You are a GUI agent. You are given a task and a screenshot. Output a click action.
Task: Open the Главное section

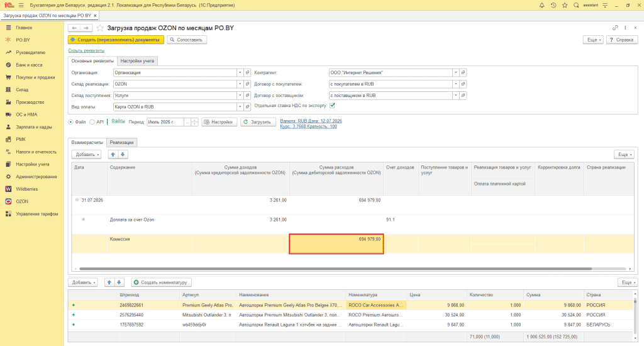(x=24, y=28)
